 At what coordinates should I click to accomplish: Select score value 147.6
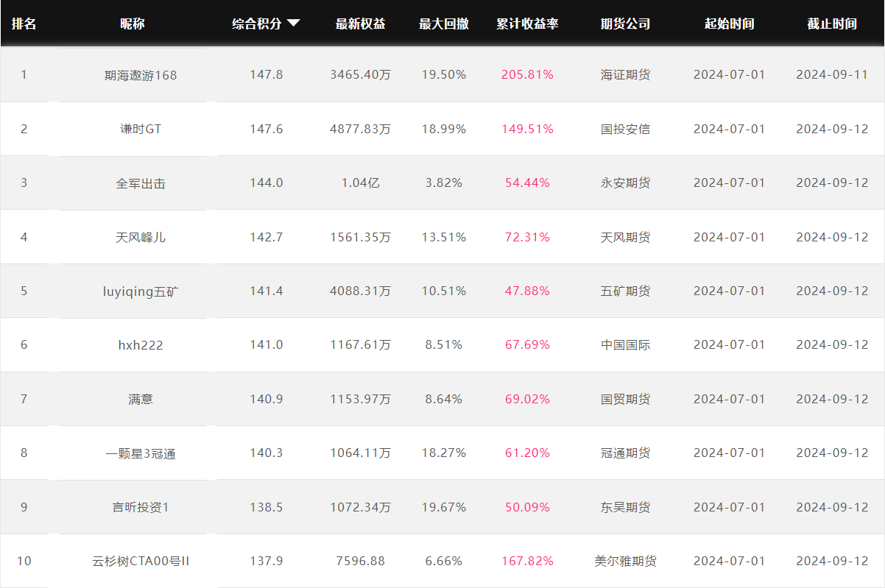click(x=267, y=129)
